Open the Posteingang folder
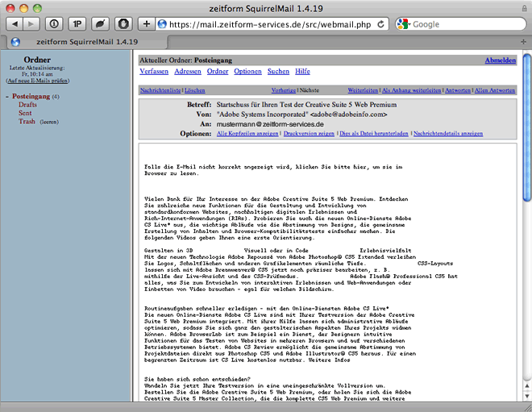The image size is (532, 412). pyautogui.click(x=31, y=97)
